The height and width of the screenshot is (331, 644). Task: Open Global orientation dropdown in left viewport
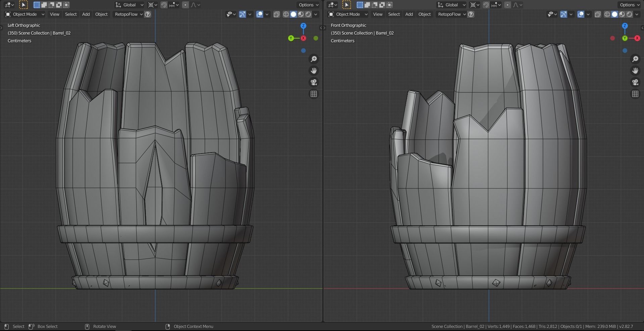point(130,5)
